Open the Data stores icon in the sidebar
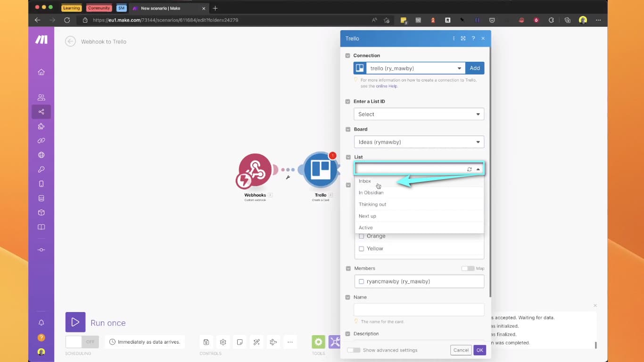Viewport: 644px width, 362px height. click(41, 198)
